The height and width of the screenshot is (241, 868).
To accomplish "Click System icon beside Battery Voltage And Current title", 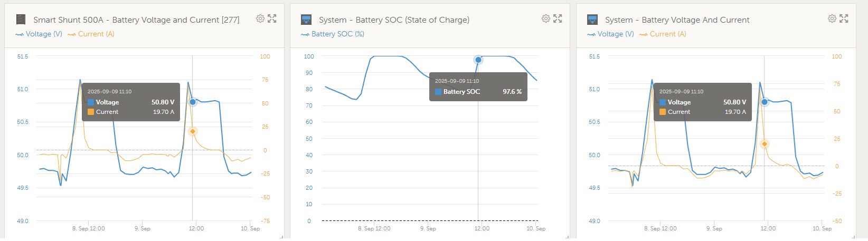I will [592, 20].
